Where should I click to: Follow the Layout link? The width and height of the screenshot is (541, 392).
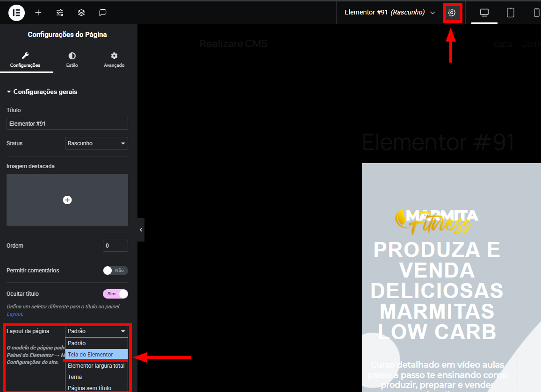(x=14, y=314)
